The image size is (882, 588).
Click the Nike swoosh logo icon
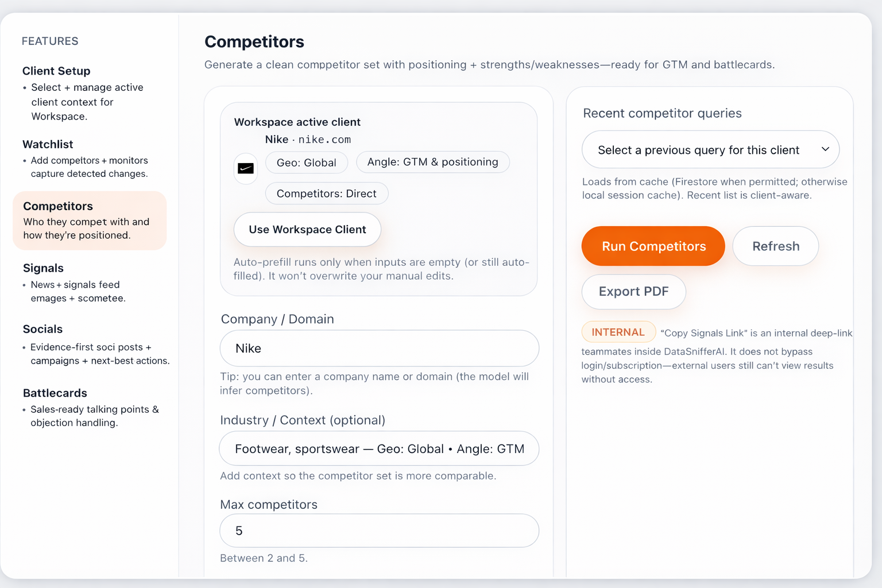tap(246, 168)
